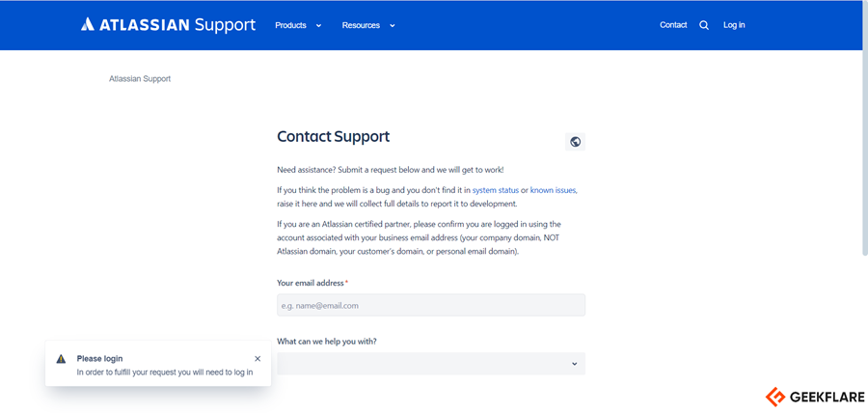868x413 pixels.
Task: Click the Atlassian Support breadcrumb
Action: (x=140, y=79)
